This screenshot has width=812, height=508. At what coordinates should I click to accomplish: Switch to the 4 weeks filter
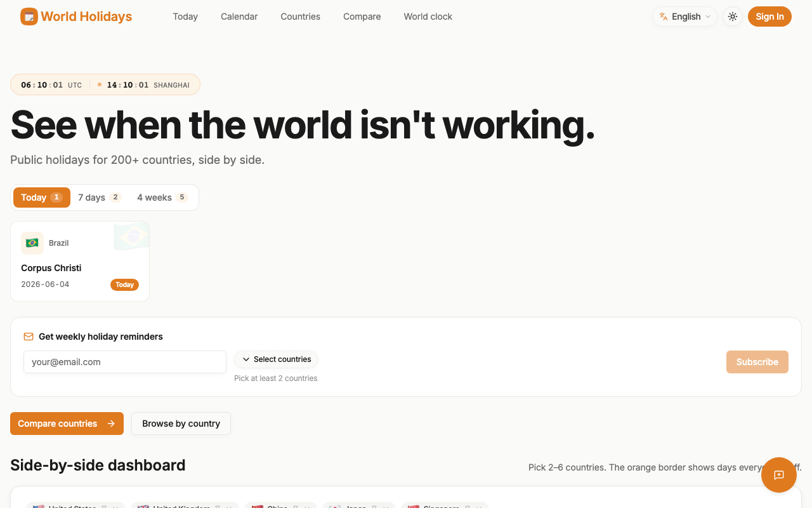tap(162, 197)
